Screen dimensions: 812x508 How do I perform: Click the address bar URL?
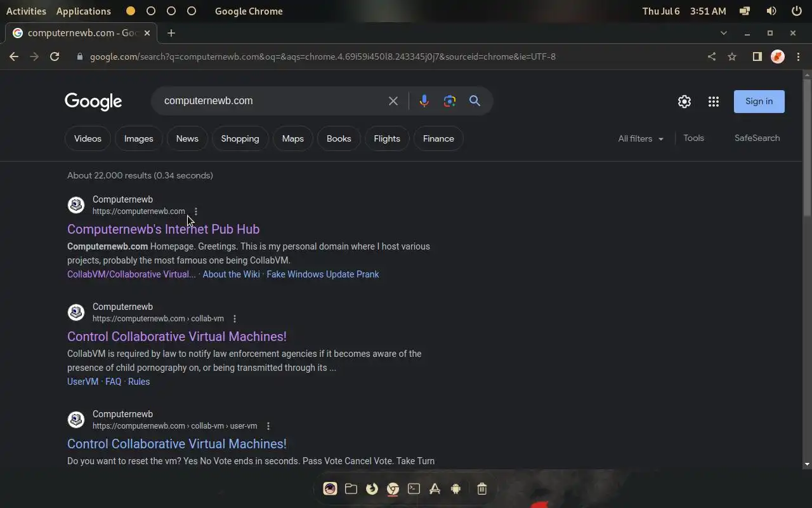[x=322, y=57]
